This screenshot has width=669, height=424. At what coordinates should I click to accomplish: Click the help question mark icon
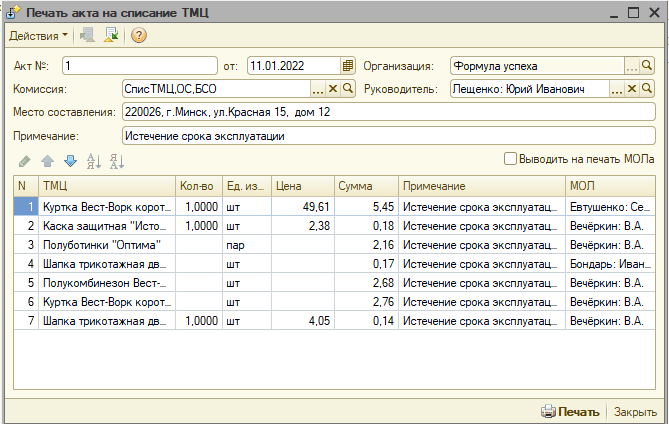[x=139, y=36]
